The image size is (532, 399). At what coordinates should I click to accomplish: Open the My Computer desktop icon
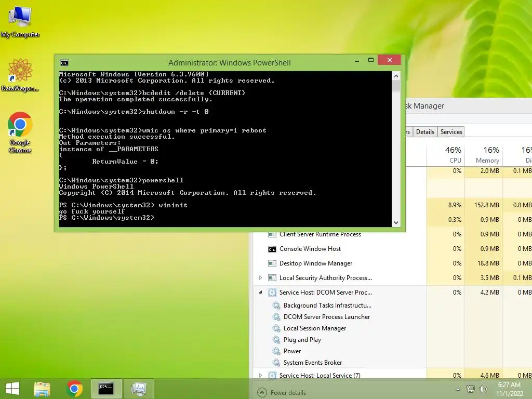[x=20, y=21]
